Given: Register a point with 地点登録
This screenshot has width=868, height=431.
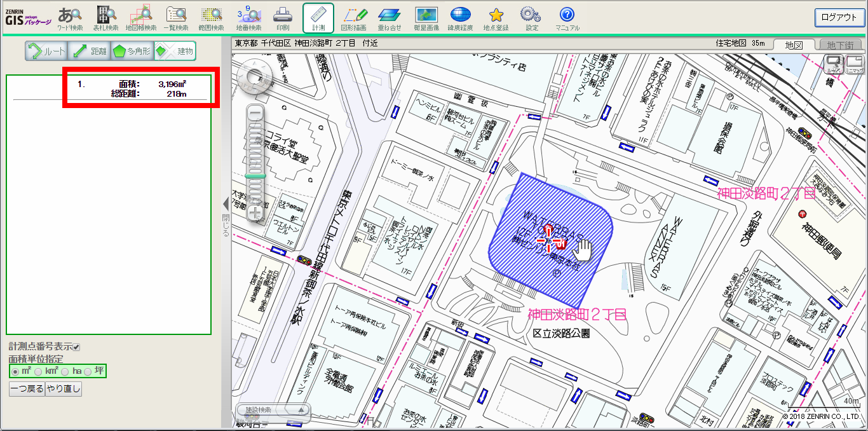Looking at the screenshot, I should pyautogui.click(x=495, y=17).
